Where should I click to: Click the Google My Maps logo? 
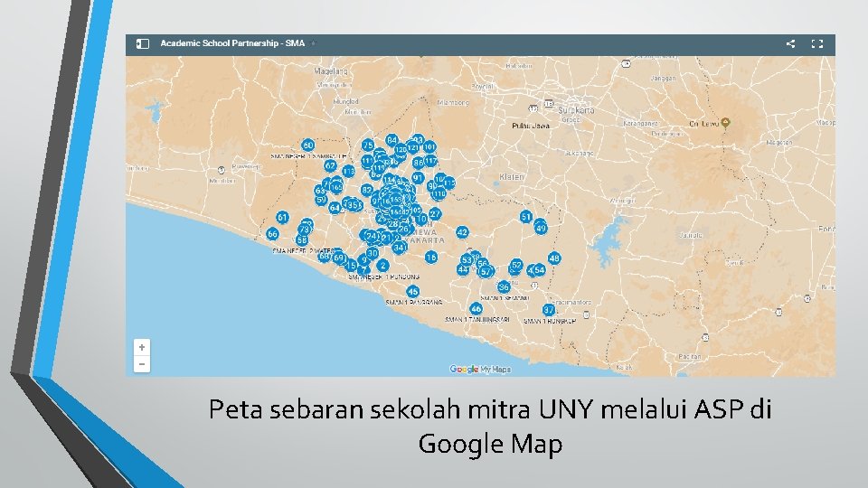coord(480,369)
